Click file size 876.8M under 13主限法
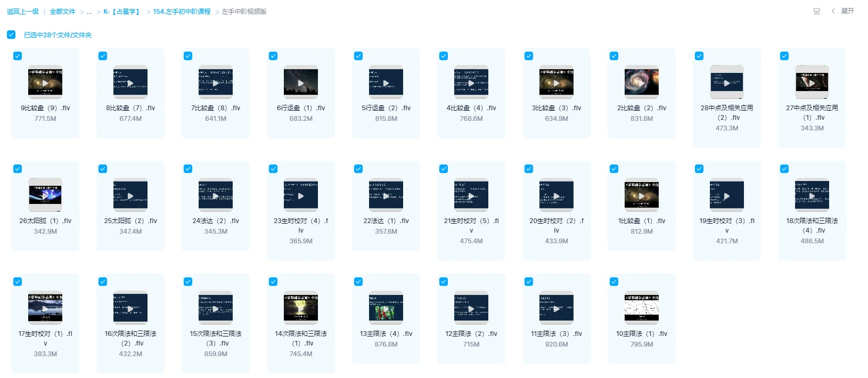 pyautogui.click(x=386, y=344)
